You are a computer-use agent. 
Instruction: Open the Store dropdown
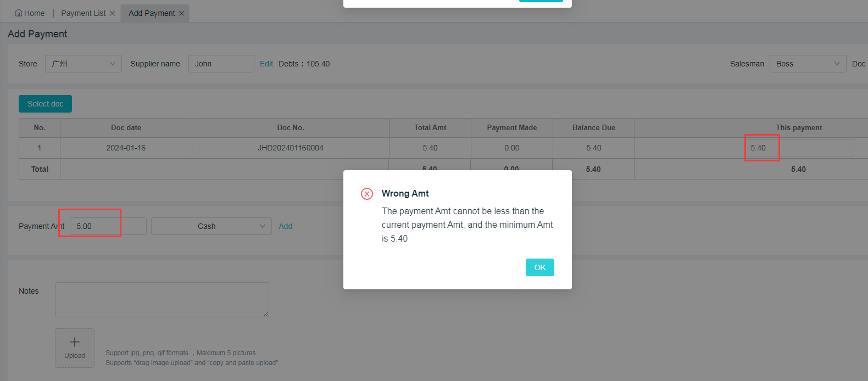click(x=84, y=64)
